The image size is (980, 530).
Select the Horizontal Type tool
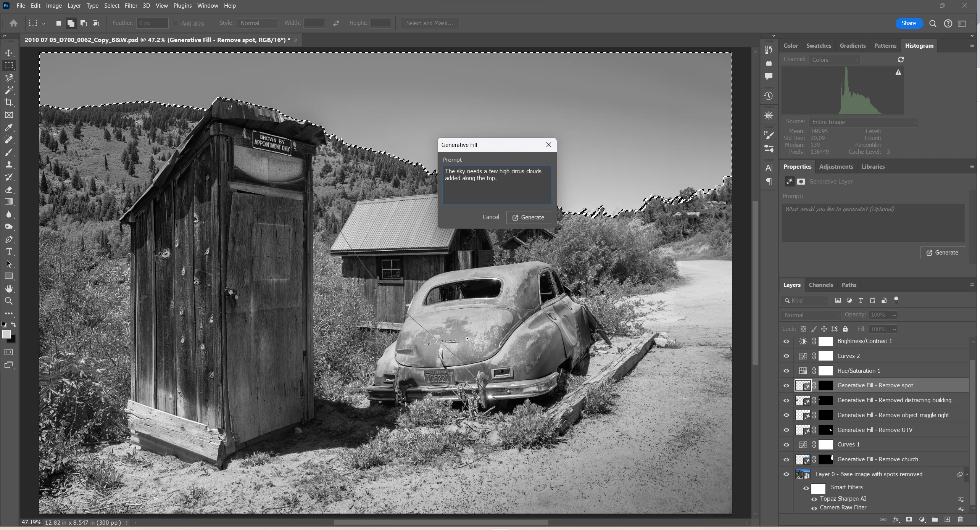pyautogui.click(x=9, y=251)
